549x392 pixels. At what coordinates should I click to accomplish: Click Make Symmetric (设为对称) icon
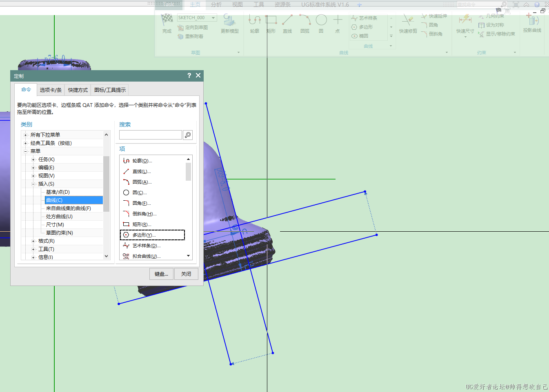click(x=481, y=25)
